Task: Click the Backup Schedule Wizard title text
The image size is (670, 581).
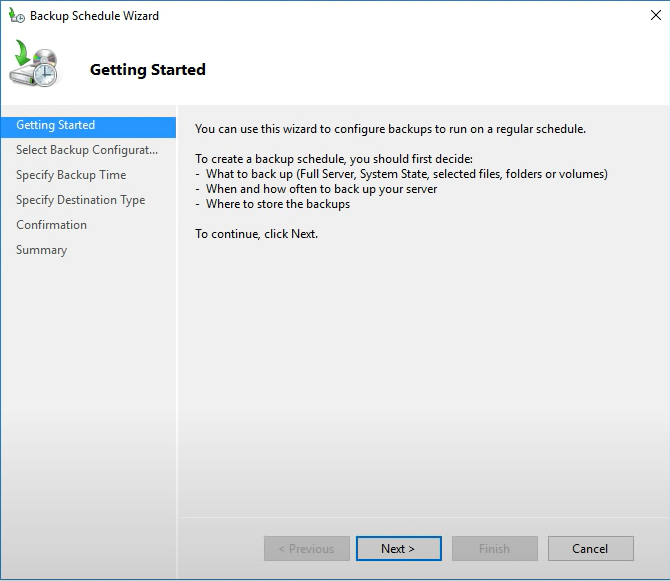Action: pyautogui.click(x=94, y=16)
